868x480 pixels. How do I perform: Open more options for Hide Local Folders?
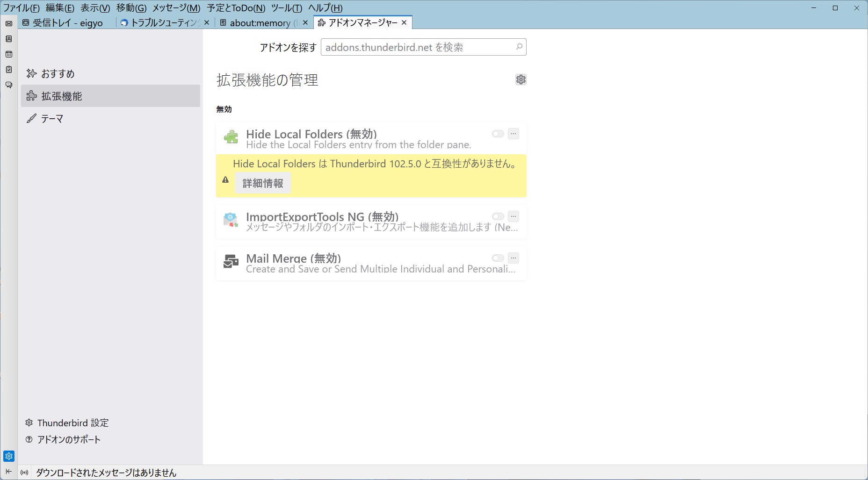click(x=514, y=134)
